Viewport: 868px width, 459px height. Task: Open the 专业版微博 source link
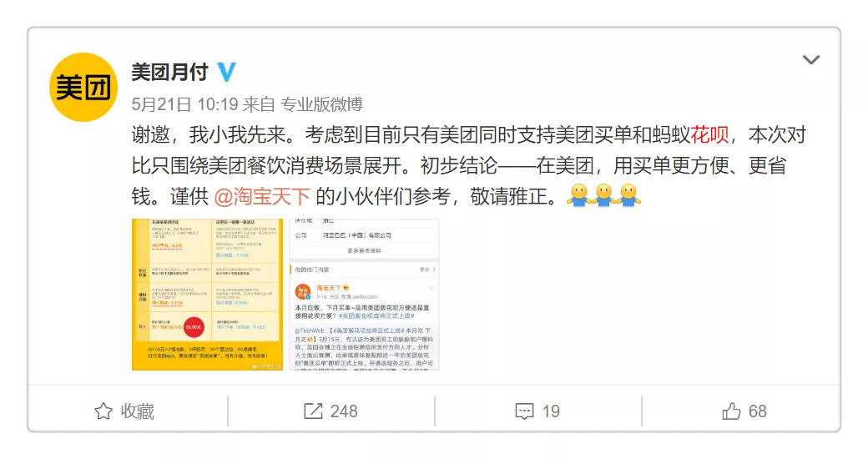tap(321, 104)
